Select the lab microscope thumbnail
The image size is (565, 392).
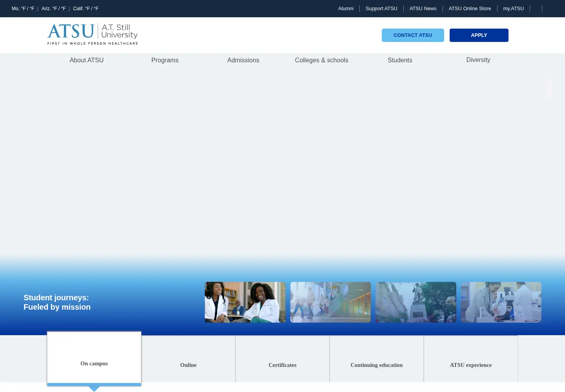click(x=501, y=302)
